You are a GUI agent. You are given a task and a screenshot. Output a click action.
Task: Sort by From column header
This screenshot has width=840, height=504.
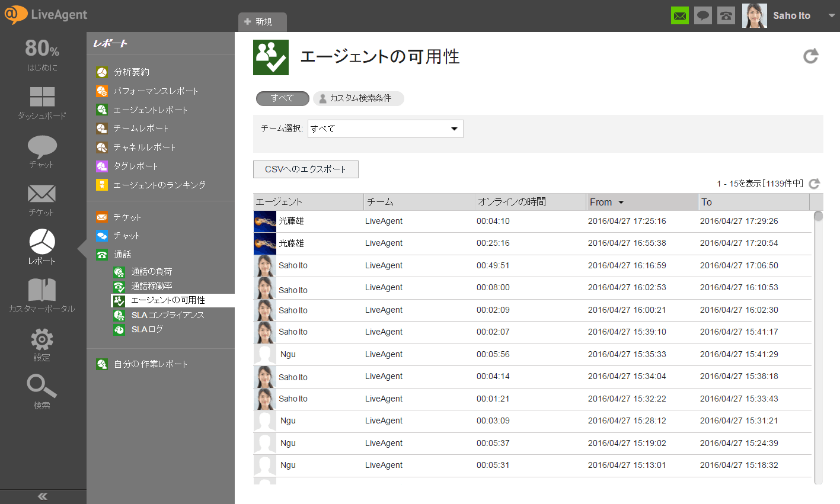[x=643, y=202]
